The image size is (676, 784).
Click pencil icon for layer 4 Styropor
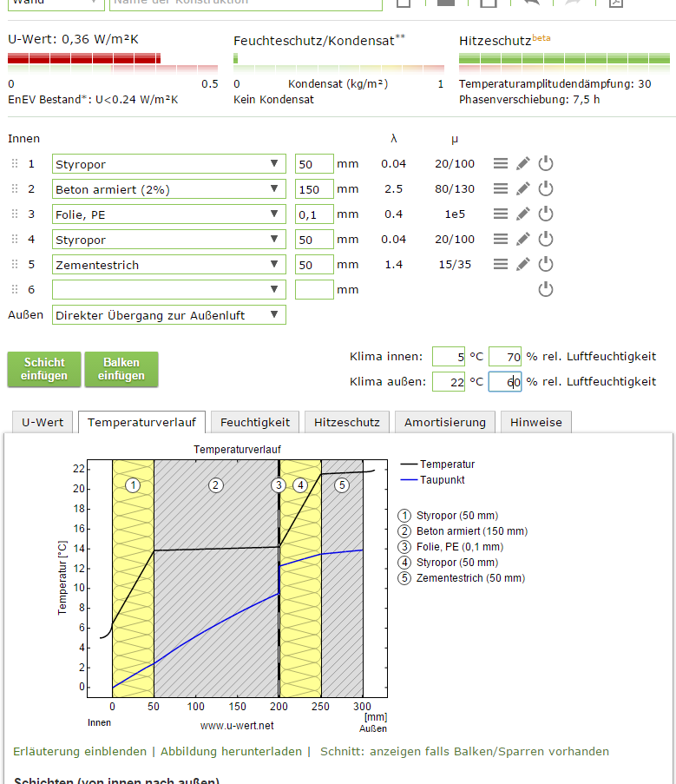522,240
